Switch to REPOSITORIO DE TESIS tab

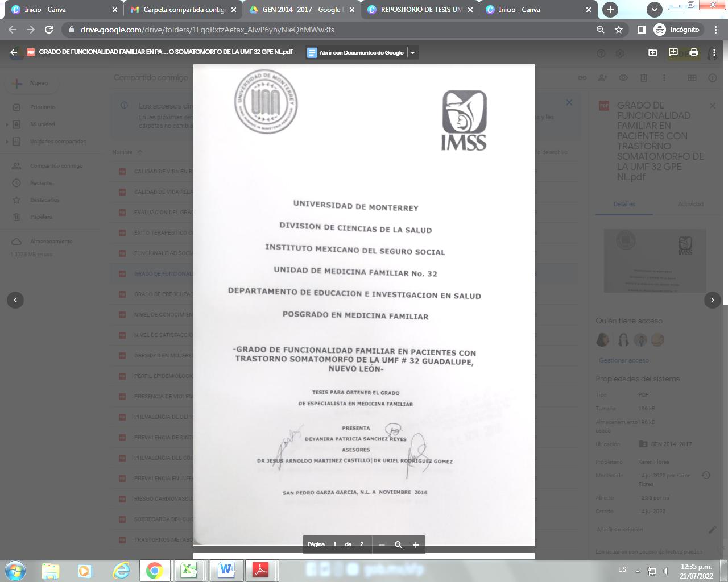pos(420,10)
